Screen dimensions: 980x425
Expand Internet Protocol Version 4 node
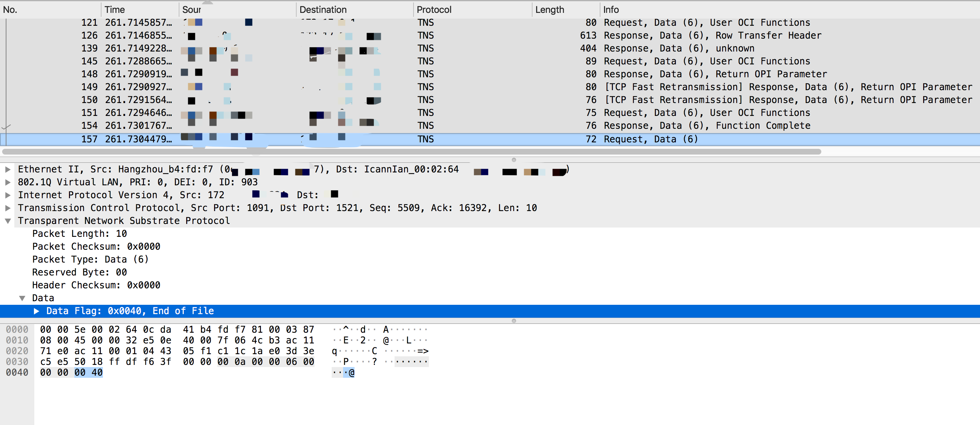pos(8,195)
